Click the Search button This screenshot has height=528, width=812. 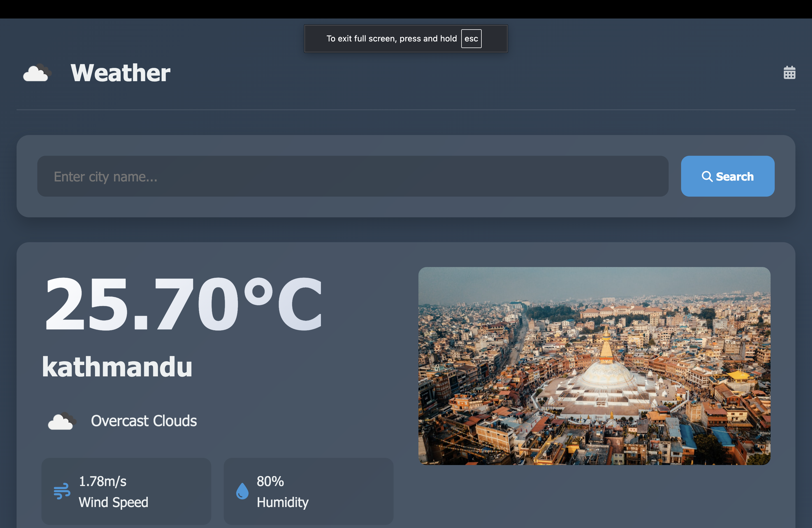pyautogui.click(x=727, y=176)
